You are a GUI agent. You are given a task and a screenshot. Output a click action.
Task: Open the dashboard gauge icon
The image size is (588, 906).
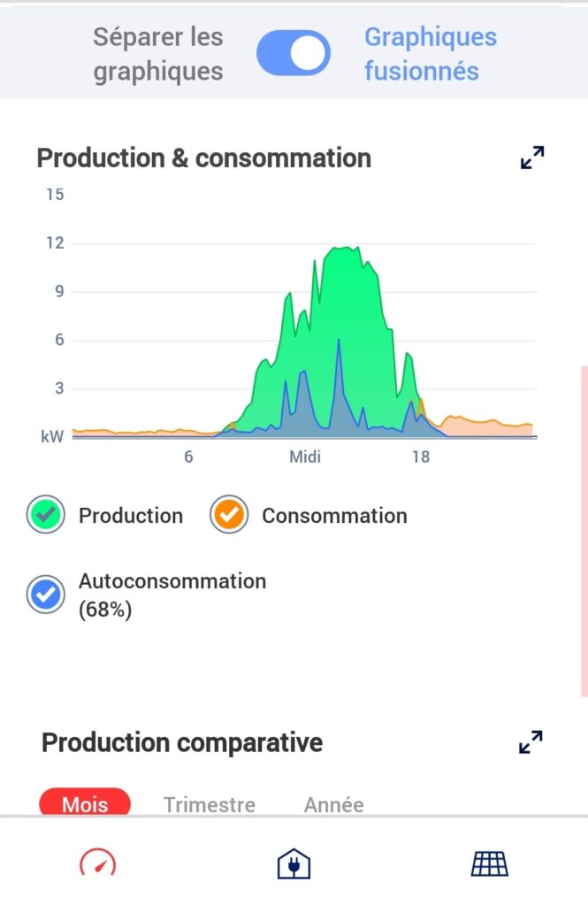click(97, 863)
